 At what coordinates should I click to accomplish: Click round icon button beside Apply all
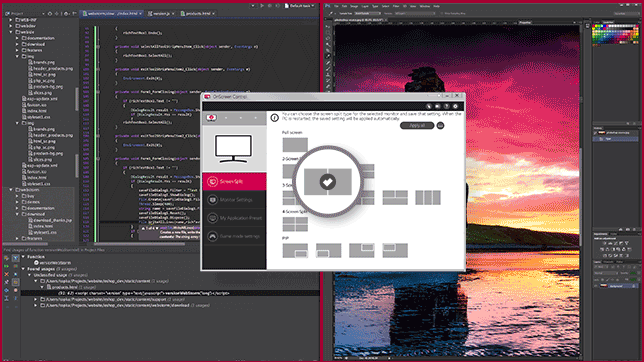(x=440, y=125)
